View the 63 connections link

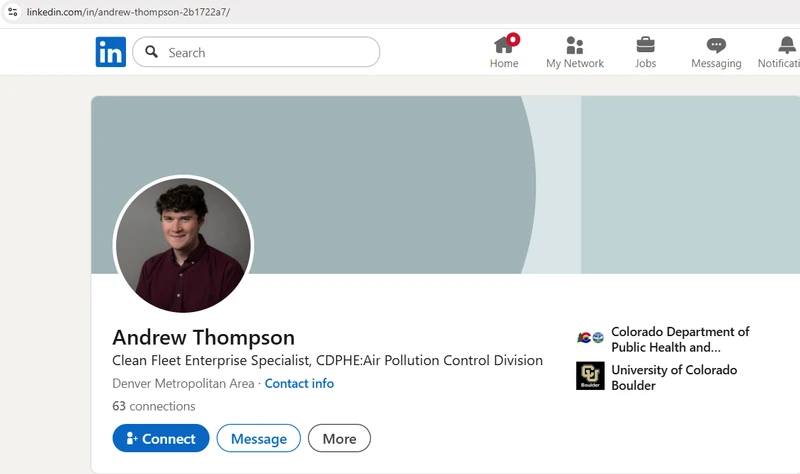click(154, 406)
